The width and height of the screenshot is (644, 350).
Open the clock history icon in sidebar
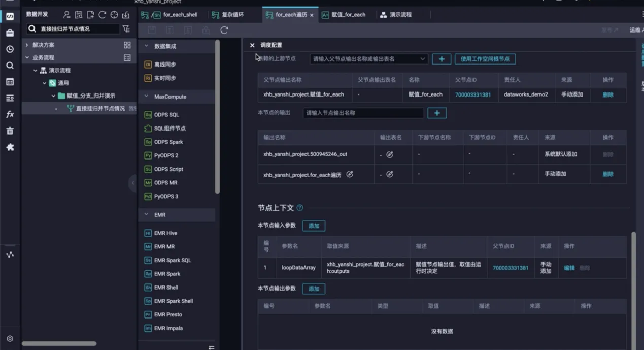10,49
